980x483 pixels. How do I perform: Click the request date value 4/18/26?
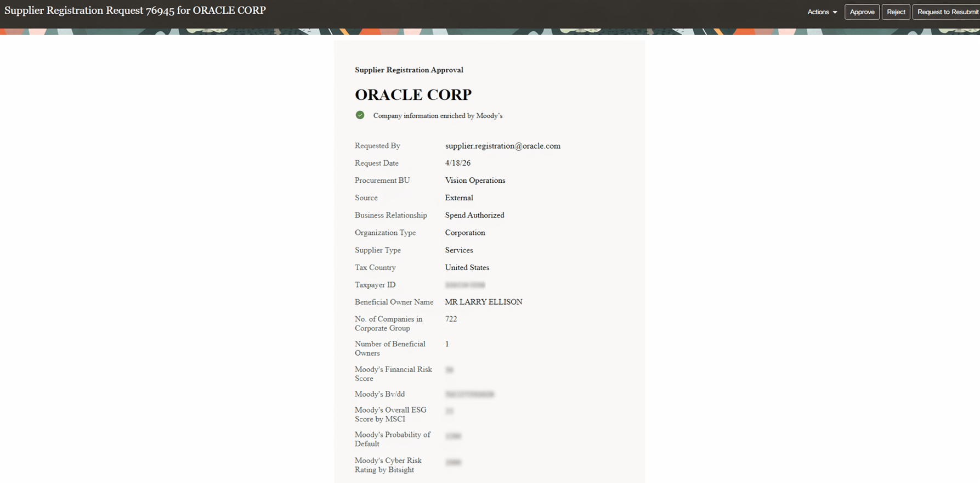(458, 163)
